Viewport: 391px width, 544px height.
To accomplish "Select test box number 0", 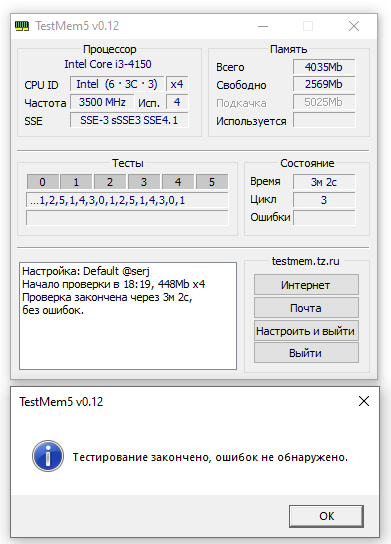I will [x=42, y=182].
